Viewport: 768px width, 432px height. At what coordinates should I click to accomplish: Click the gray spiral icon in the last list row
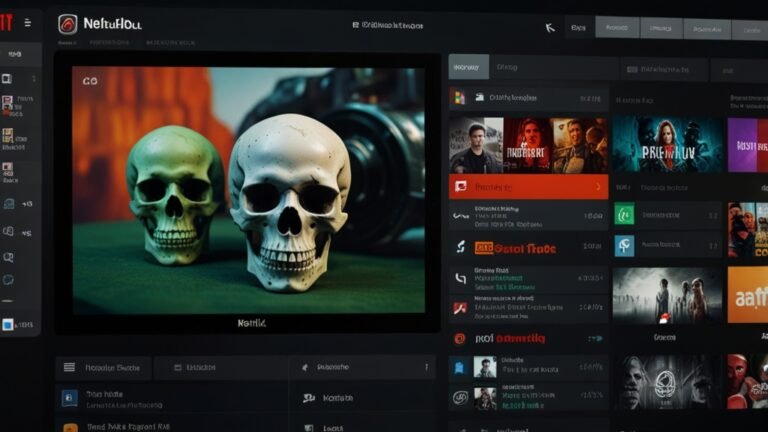coord(460,397)
